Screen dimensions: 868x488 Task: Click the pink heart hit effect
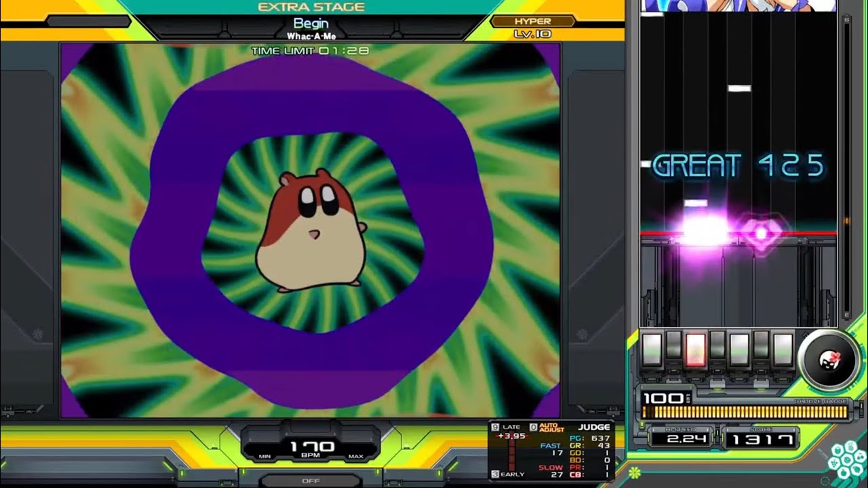761,232
